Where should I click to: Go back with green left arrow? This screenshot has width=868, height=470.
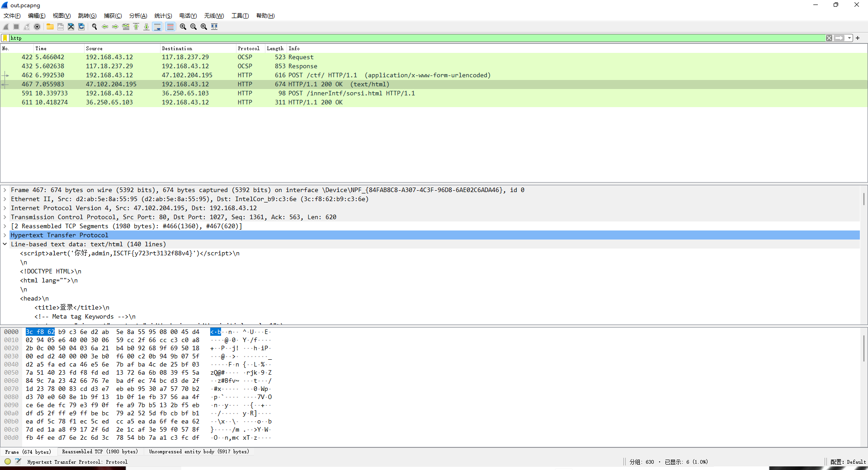coord(105,27)
